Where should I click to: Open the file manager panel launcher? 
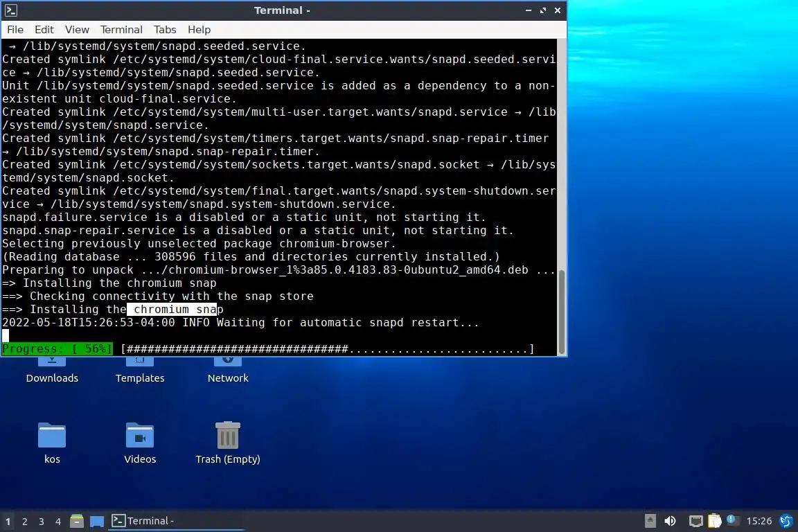coord(77,521)
